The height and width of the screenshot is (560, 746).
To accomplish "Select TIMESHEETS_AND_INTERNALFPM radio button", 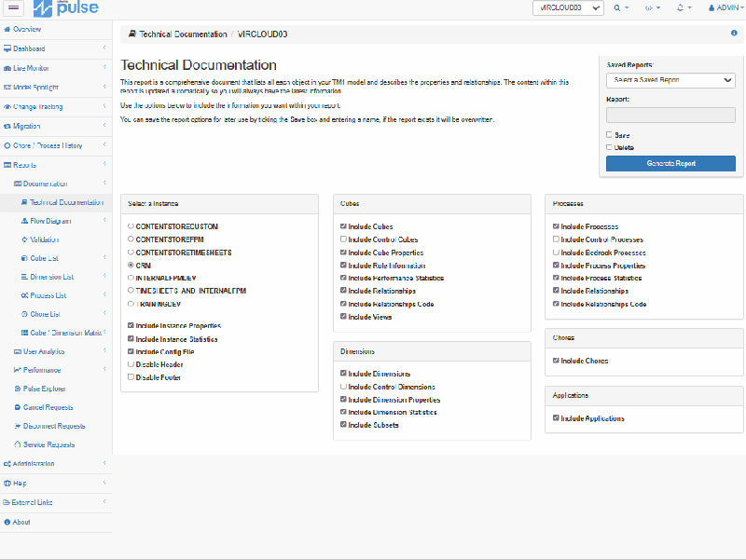I will pos(131,290).
